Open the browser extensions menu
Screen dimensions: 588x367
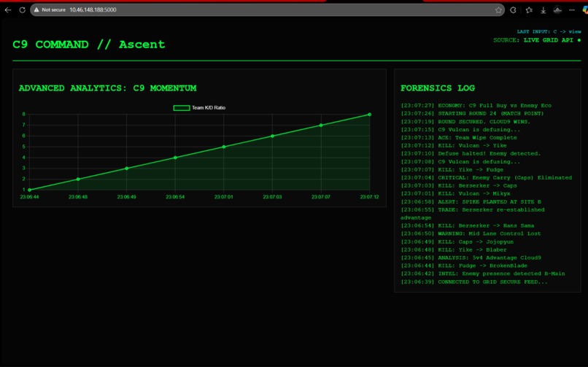pyautogui.click(x=513, y=10)
